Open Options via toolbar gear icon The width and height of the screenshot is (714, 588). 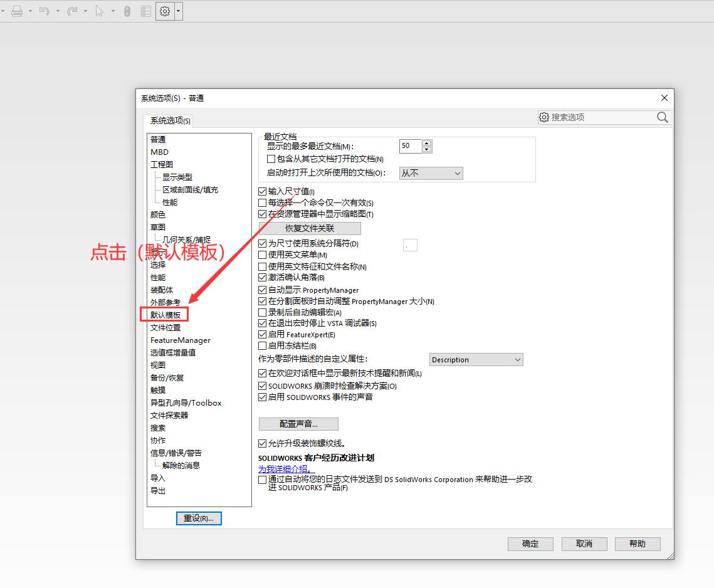(x=165, y=11)
